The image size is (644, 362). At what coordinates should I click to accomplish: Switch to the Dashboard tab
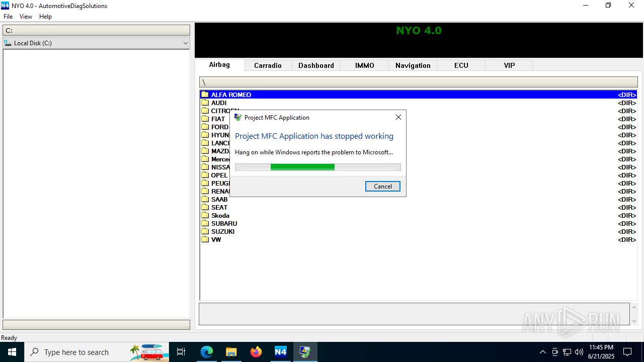tap(316, 65)
